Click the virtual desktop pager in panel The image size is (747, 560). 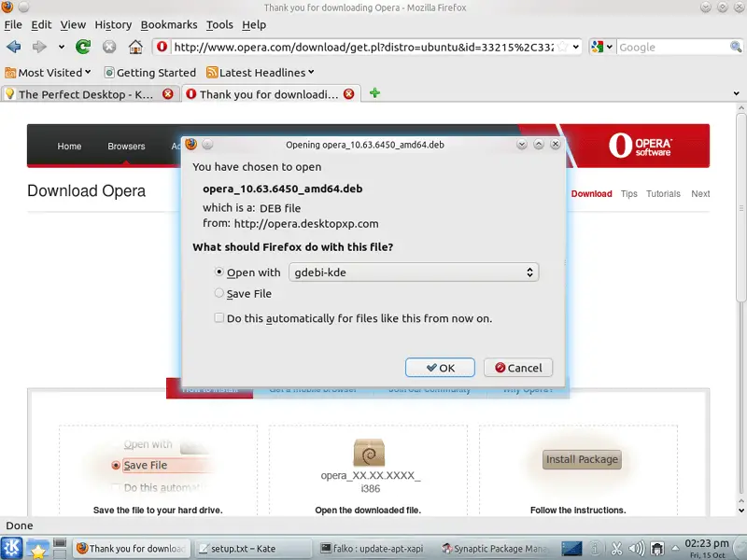pos(60,549)
